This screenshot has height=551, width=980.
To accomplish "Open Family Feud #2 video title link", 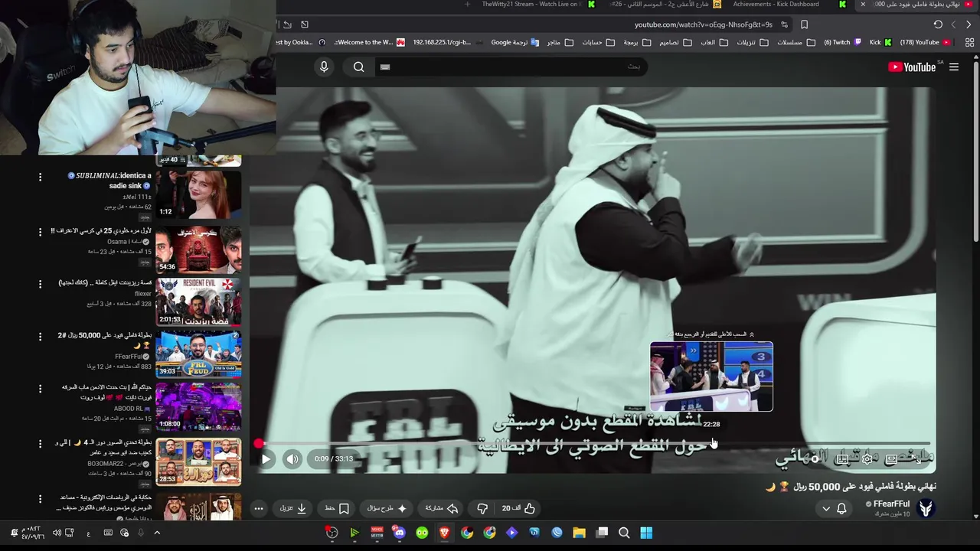I will coord(105,335).
